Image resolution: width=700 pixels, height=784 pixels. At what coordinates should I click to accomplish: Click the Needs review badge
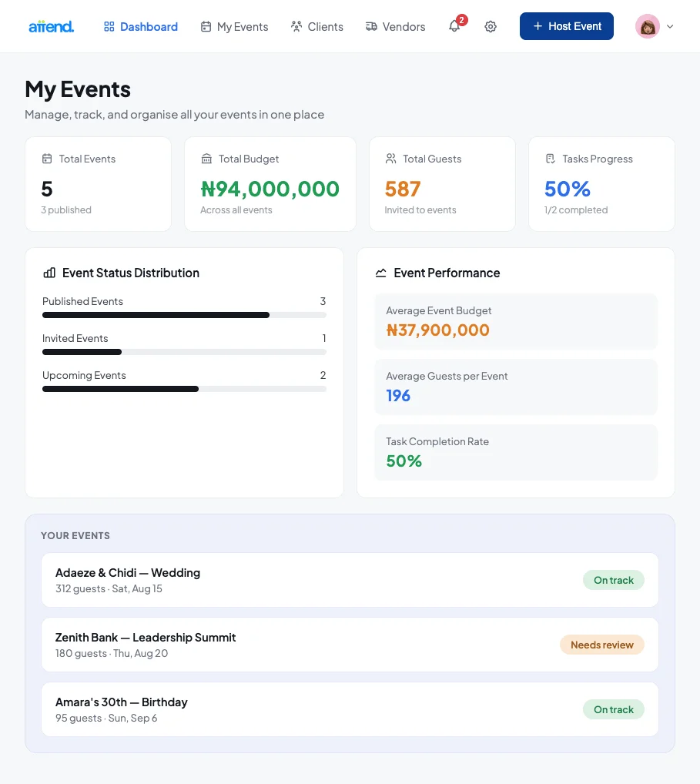tap(602, 645)
